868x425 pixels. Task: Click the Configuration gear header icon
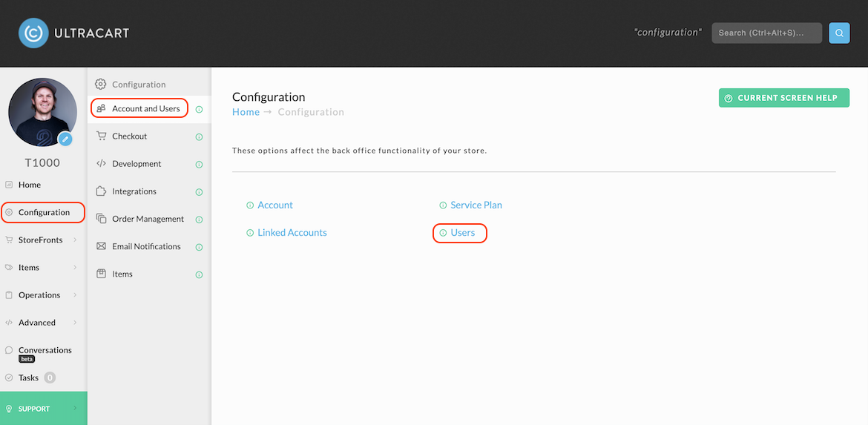[100, 84]
